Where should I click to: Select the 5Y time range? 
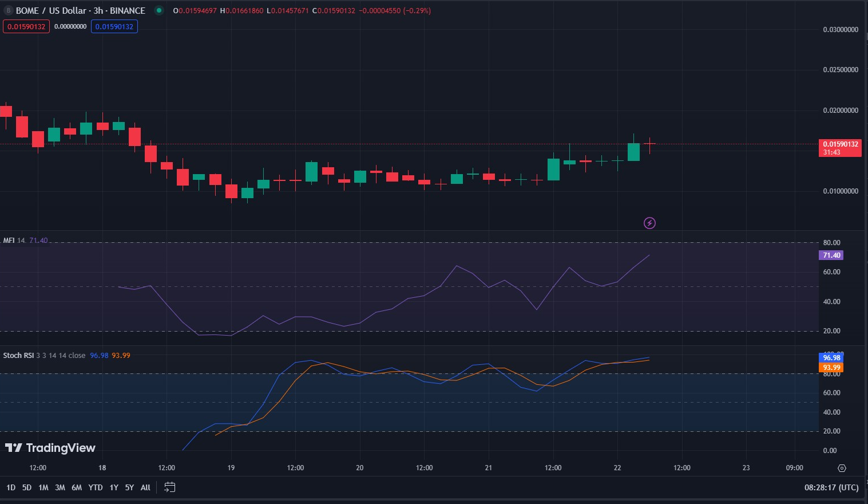(x=129, y=487)
